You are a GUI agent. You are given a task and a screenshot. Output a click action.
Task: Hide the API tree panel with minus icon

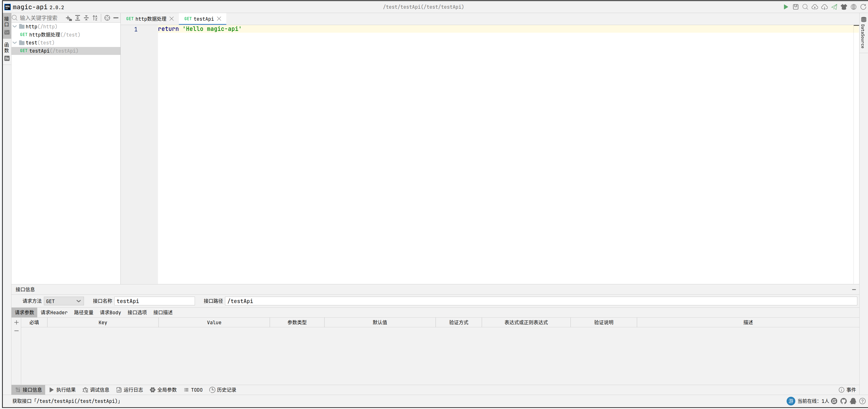(x=116, y=18)
